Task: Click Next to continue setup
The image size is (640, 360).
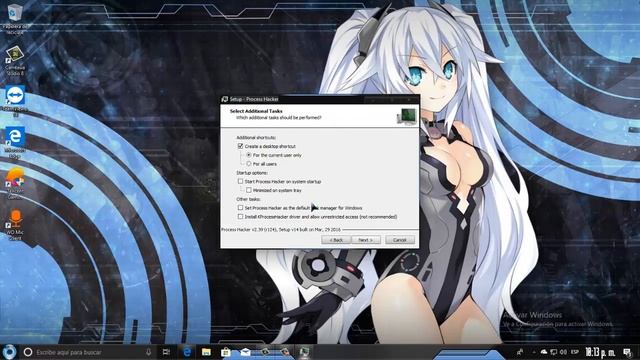Action: tap(366, 240)
